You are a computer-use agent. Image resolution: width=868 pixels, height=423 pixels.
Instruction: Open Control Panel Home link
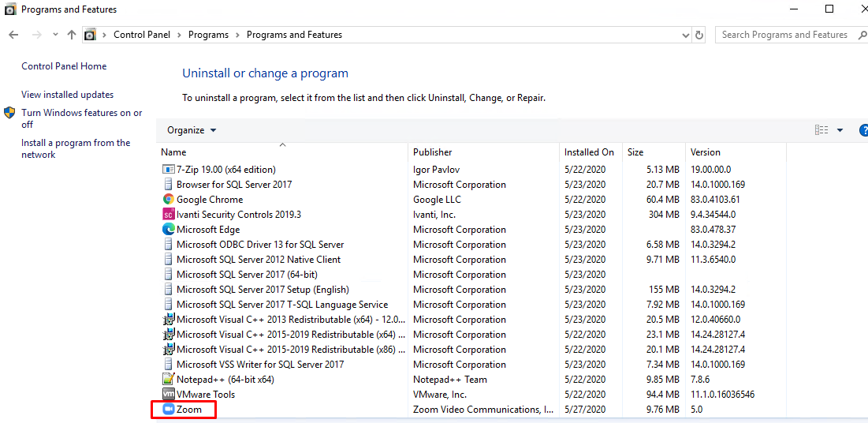[64, 66]
